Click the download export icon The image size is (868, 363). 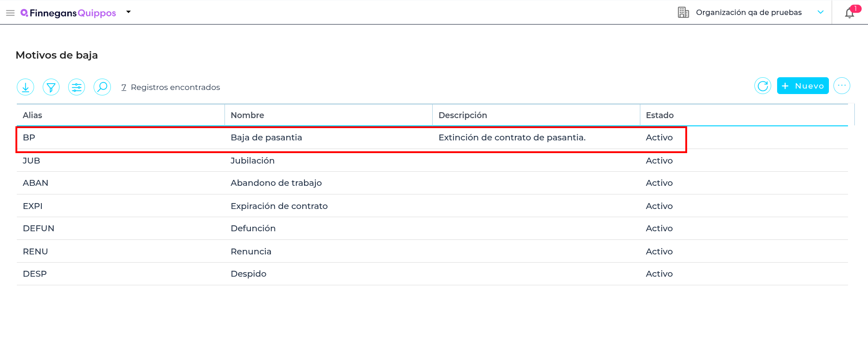(25, 87)
